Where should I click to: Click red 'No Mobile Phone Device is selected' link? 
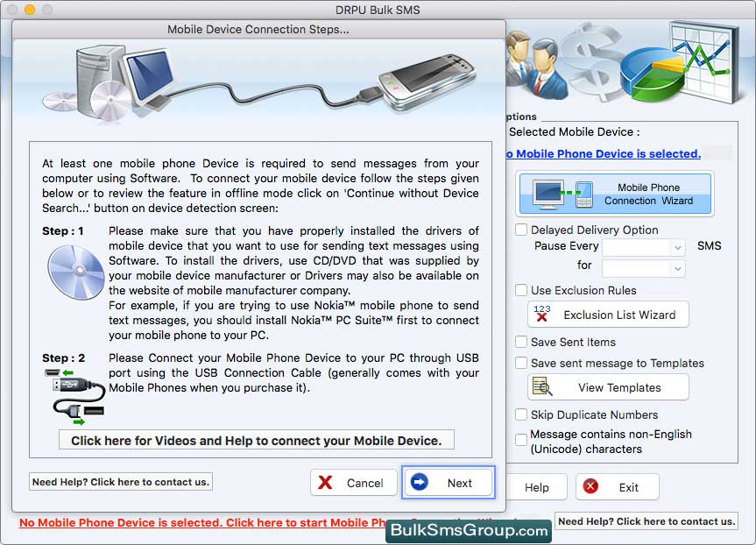coord(202,522)
